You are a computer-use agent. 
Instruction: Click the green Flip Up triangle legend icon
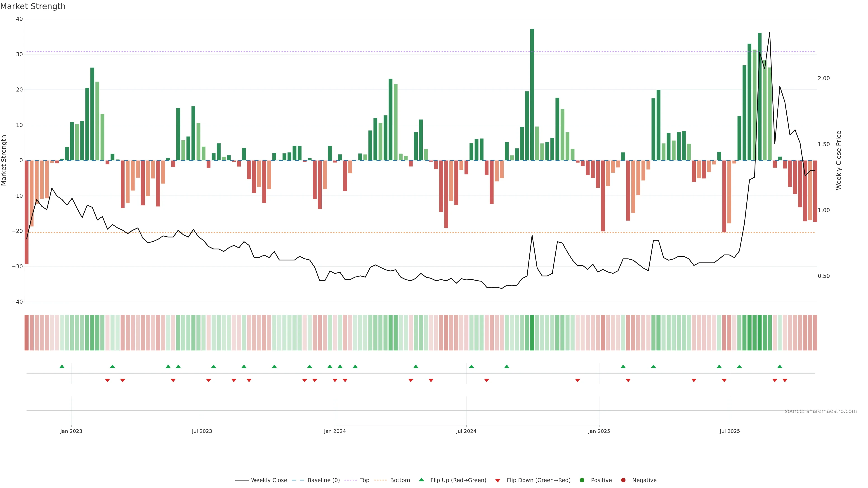pyautogui.click(x=421, y=480)
